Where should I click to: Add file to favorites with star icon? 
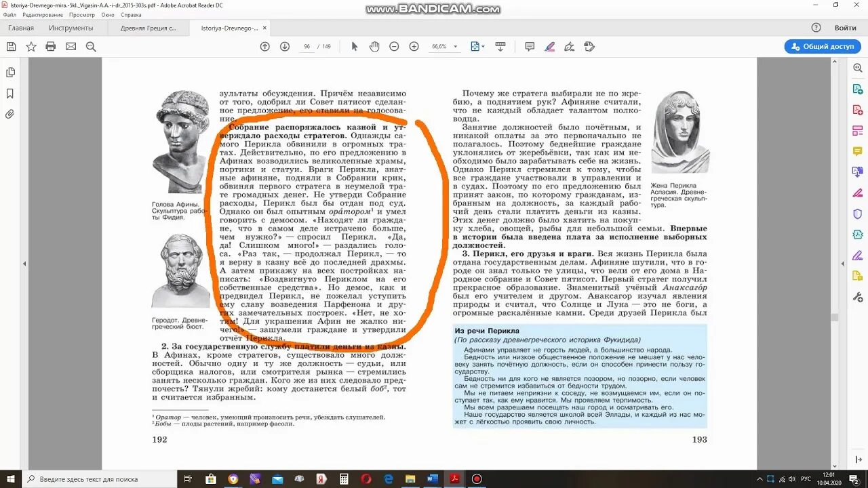[31, 47]
